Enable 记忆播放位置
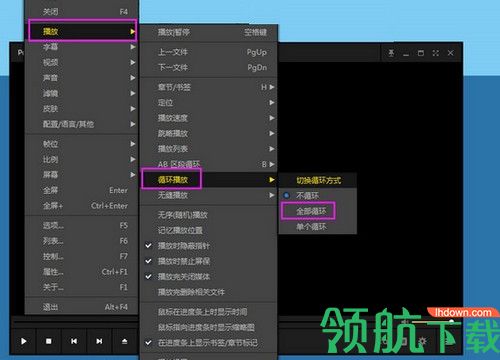The height and width of the screenshot is (360, 500). [209, 230]
